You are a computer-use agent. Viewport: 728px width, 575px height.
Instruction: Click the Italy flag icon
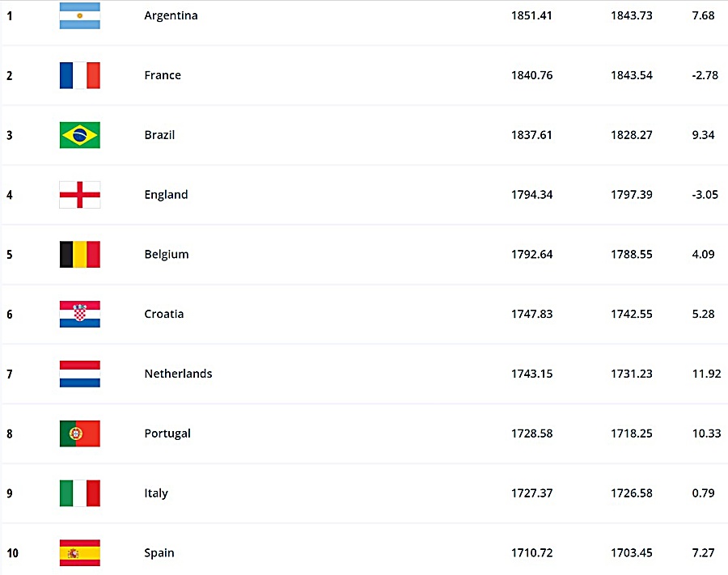(80, 493)
